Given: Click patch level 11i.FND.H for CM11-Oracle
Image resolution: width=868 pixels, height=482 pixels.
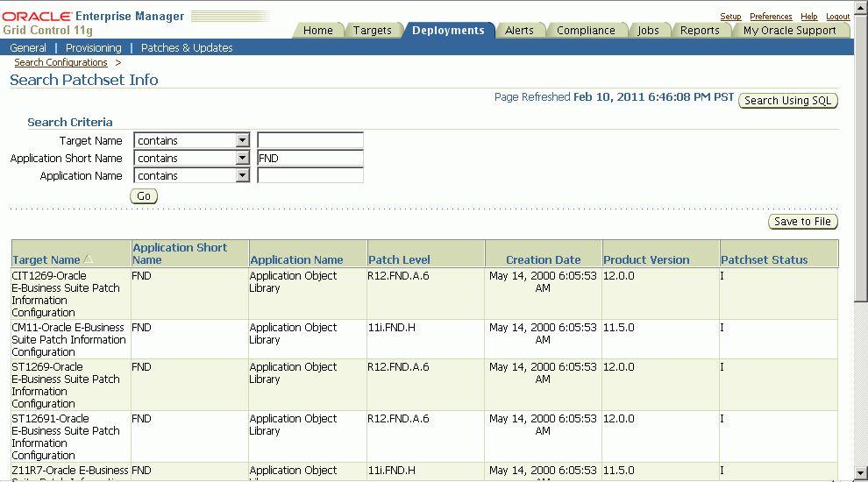Looking at the screenshot, I should [391, 328].
